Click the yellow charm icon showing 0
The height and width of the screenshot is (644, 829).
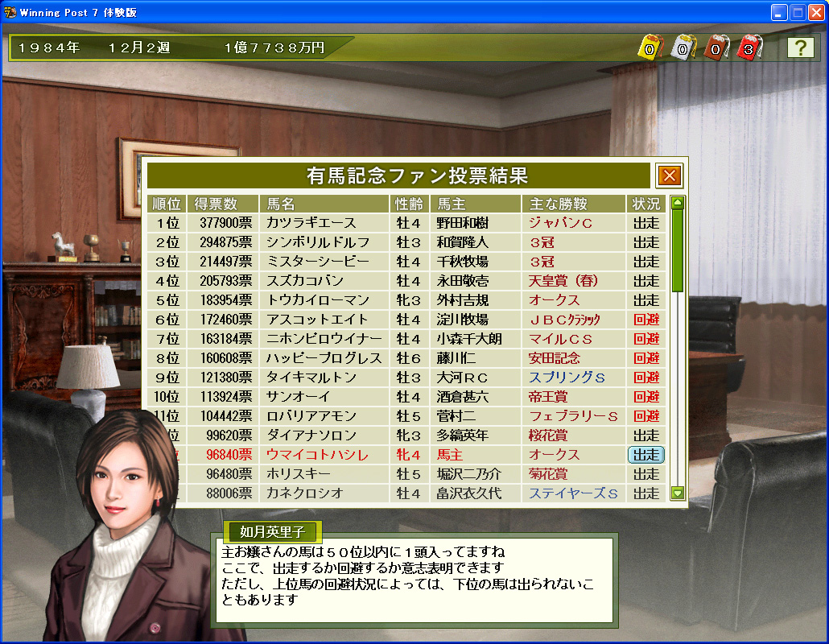tap(650, 47)
